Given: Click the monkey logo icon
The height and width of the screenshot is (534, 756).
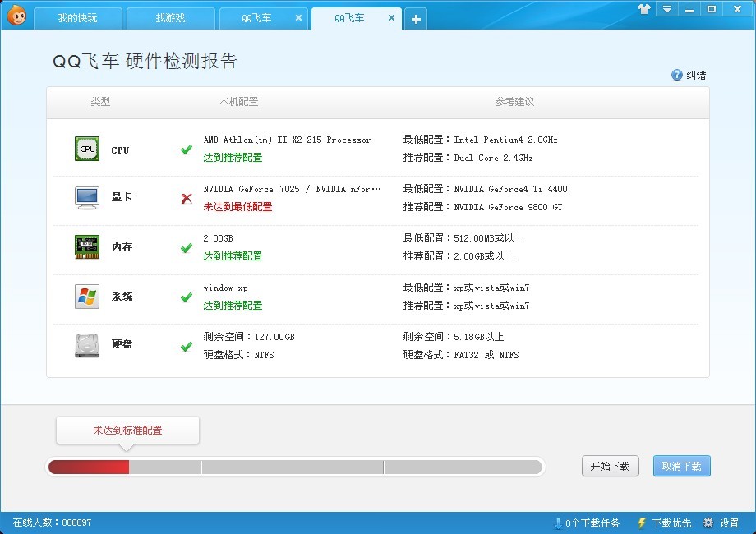Looking at the screenshot, I should point(17,16).
